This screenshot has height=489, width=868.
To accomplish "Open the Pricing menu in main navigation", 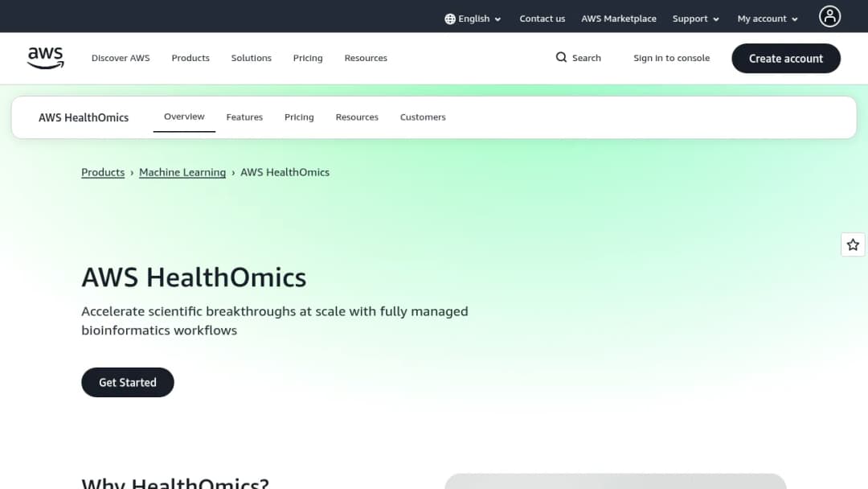I will [308, 58].
